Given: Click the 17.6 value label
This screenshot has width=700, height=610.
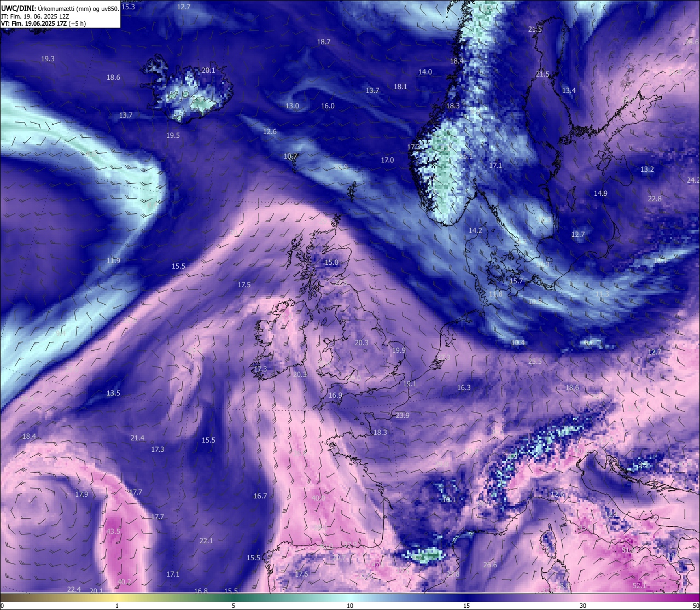Looking at the screenshot, I should click(x=301, y=574).
